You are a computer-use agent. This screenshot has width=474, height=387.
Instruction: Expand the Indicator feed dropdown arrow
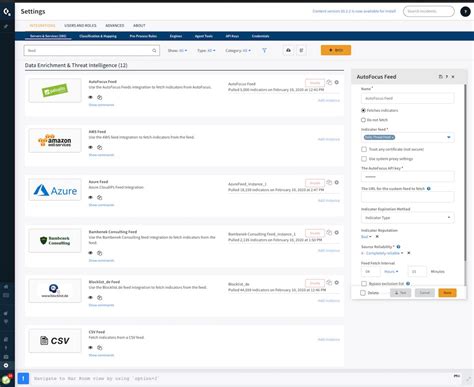449,137
